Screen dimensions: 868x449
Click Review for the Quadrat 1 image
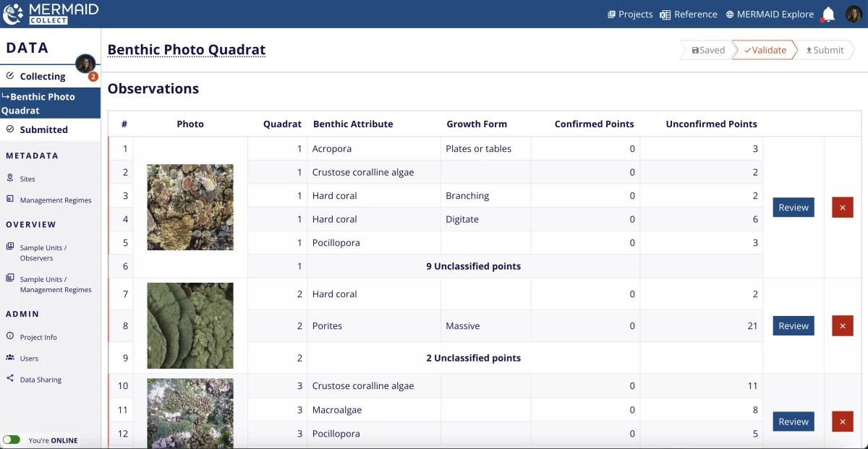[x=793, y=208]
